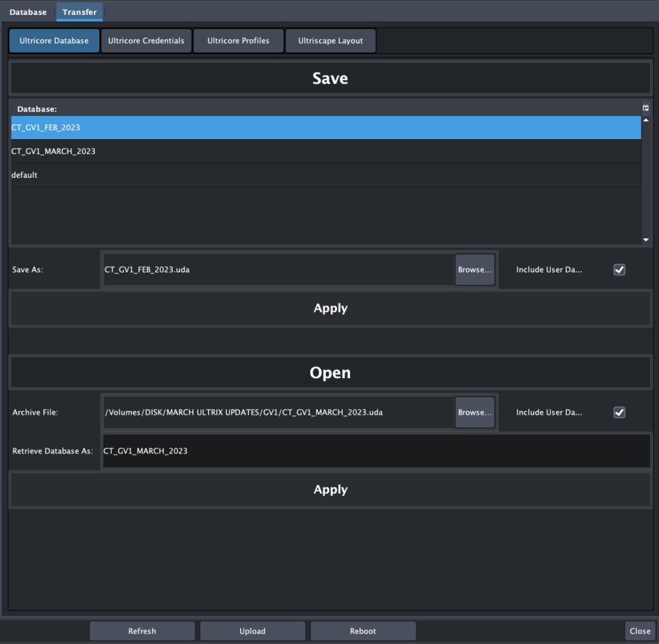This screenshot has width=659, height=644.
Task: Click Apply under the Save section
Action: [330, 308]
